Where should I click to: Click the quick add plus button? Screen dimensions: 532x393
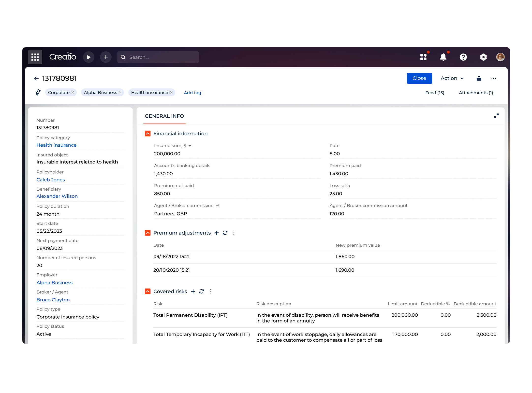click(106, 57)
